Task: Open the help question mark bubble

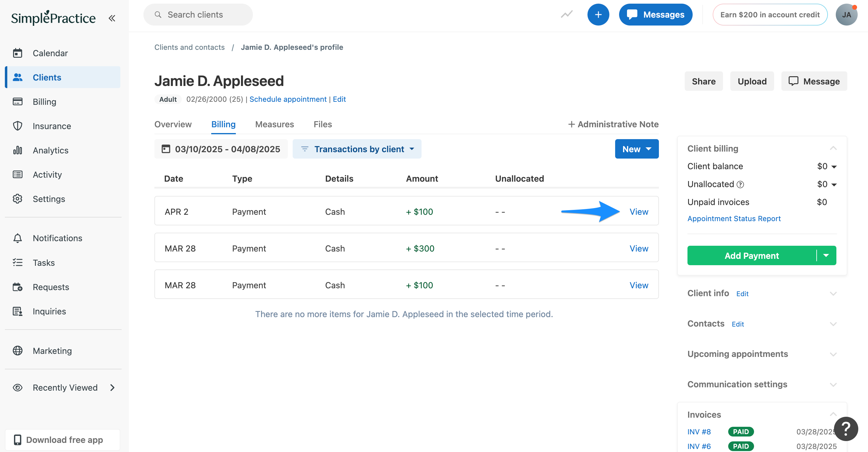Action: 846,429
